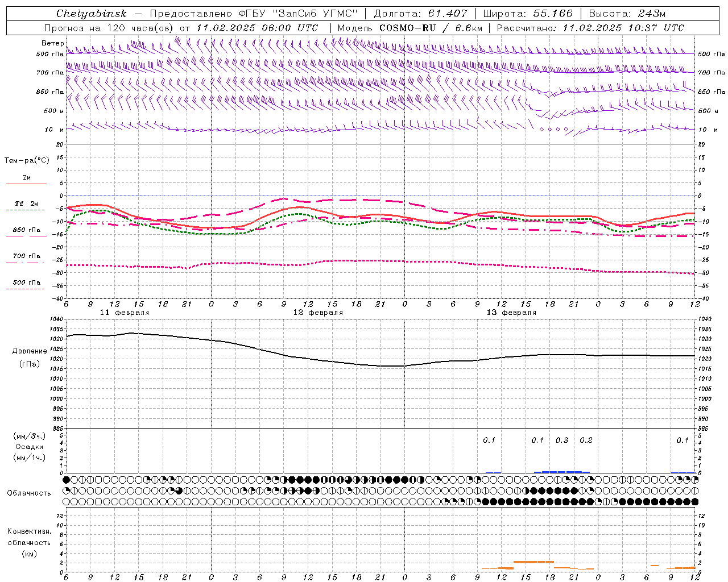The width and height of the screenshot is (728, 582).
Task: Click the (мм/3ч.) precipitation unit
Action: click(x=29, y=436)
